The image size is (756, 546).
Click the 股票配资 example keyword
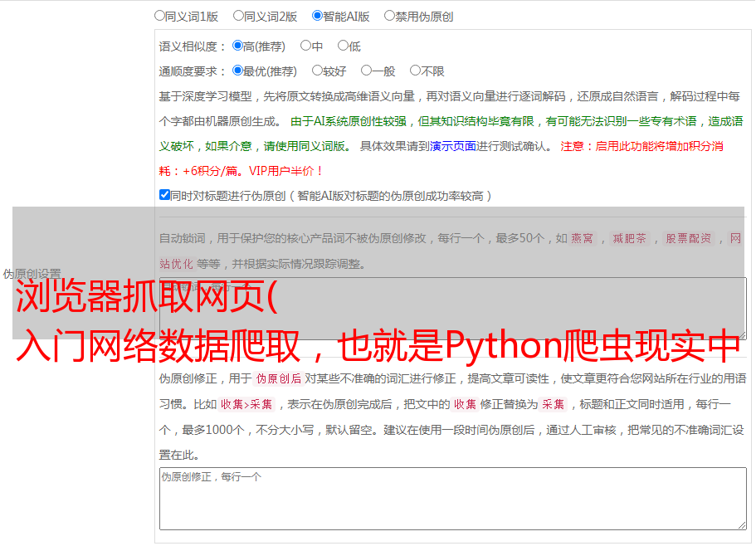pos(689,238)
